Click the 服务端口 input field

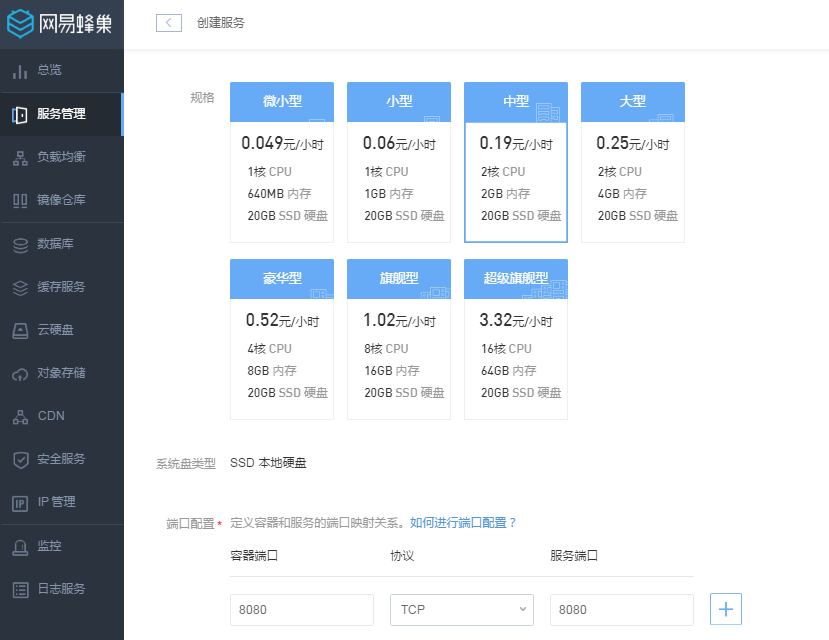pyautogui.click(x=621, y=609)
